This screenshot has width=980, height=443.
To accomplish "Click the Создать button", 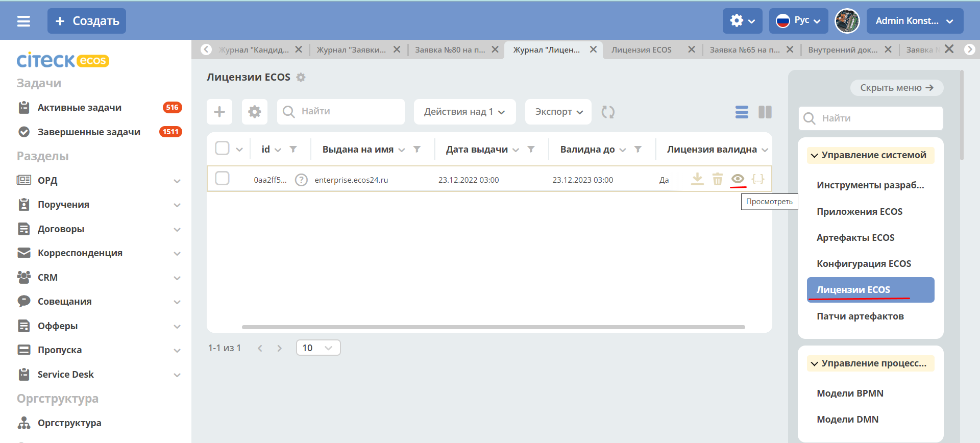I will [x=87, y=21].
